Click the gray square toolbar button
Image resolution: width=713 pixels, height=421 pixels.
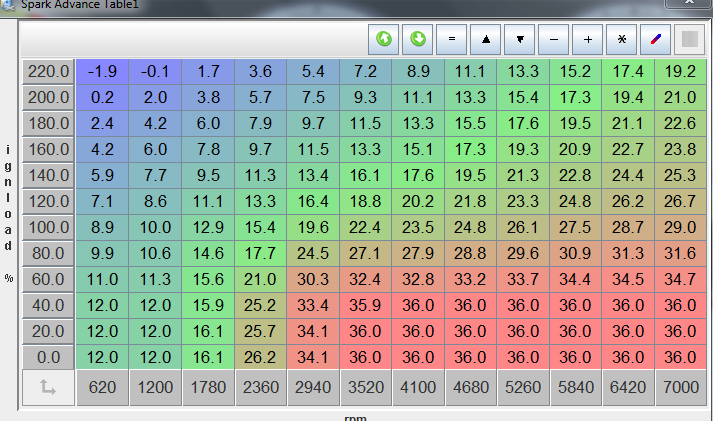(x=689, y=40)
